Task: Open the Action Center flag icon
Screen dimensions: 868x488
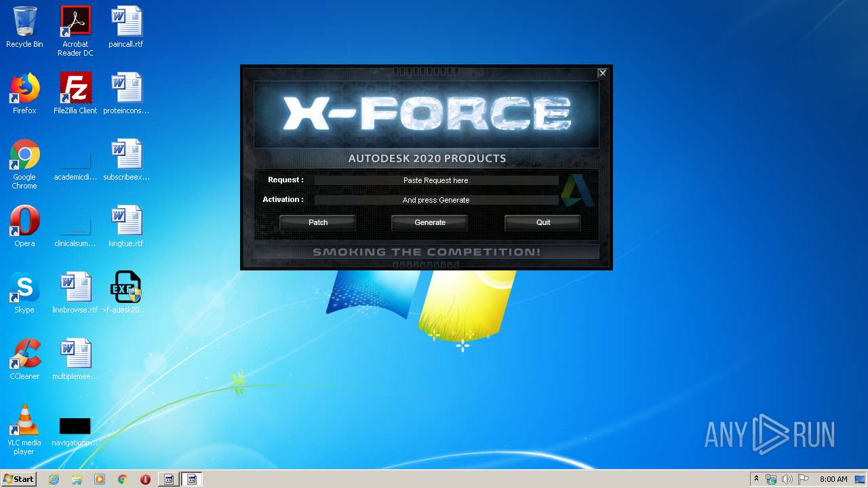Action: click(804, 479)
